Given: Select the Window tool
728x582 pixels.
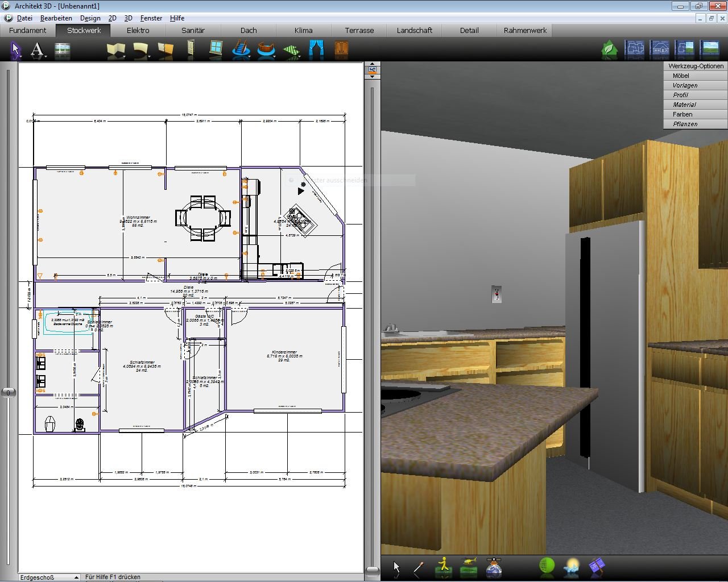Looking at the screenshot, I should click(216, 49).
